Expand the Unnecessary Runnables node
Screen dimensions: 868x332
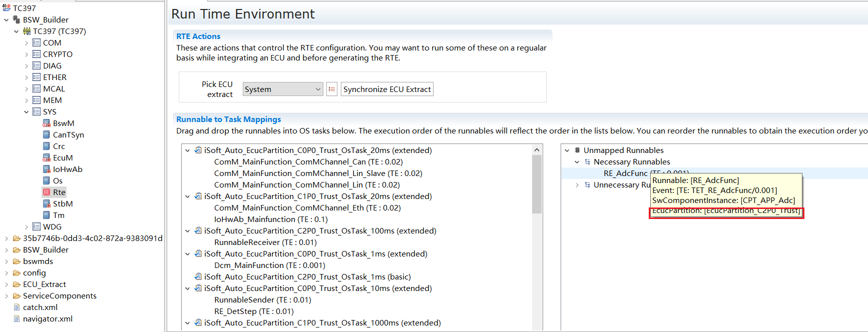[x=577, y=185]
